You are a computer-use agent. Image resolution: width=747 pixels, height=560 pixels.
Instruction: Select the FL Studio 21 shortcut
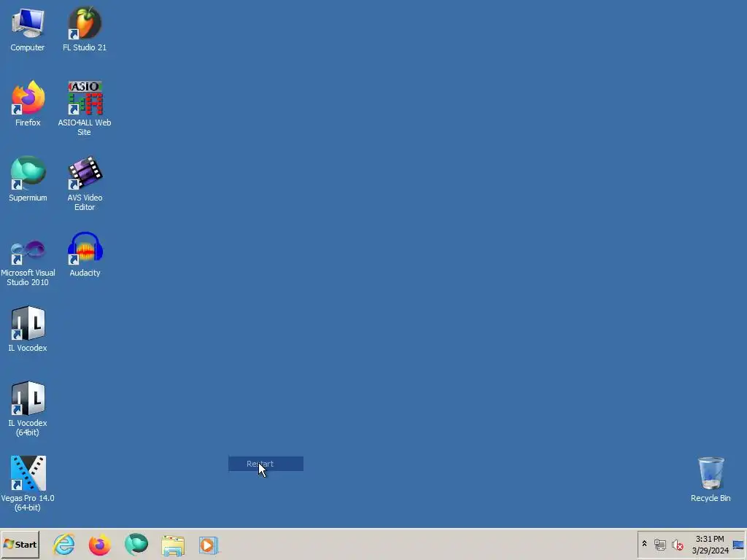[x=85, y=29]
